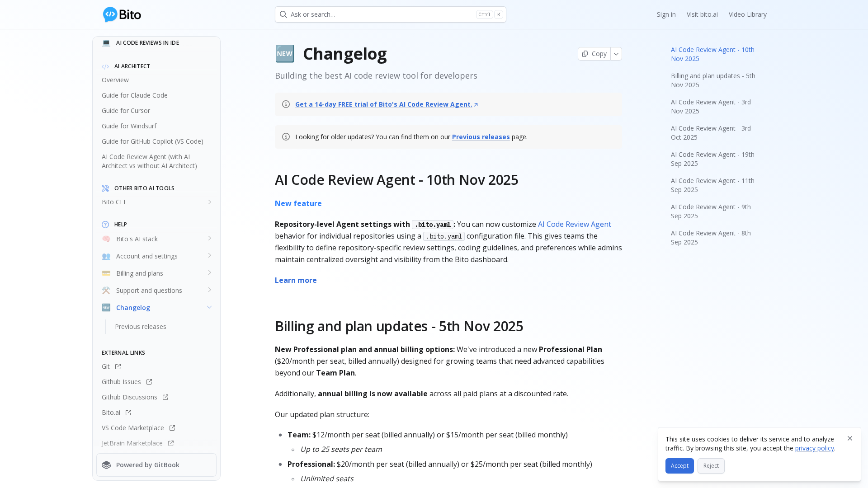Collapse the Changelog sidebar section
The height and width of the screenshot is (488, 868).
209,308
